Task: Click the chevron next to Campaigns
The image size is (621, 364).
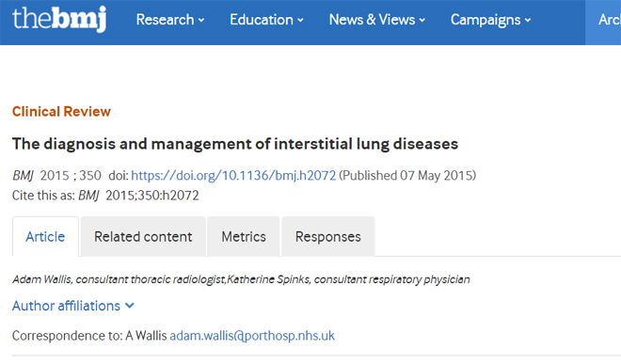Action: point(528,20)
